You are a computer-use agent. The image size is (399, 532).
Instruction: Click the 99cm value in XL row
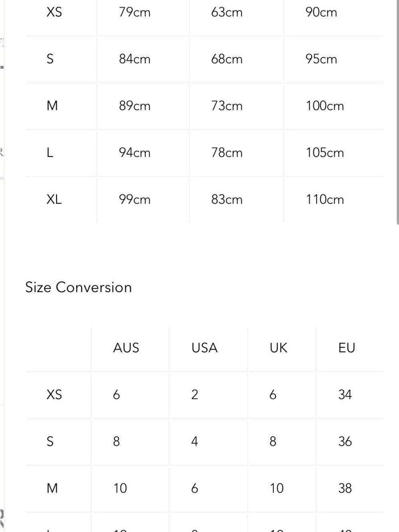pyautogui.click(x=134, y=199)
